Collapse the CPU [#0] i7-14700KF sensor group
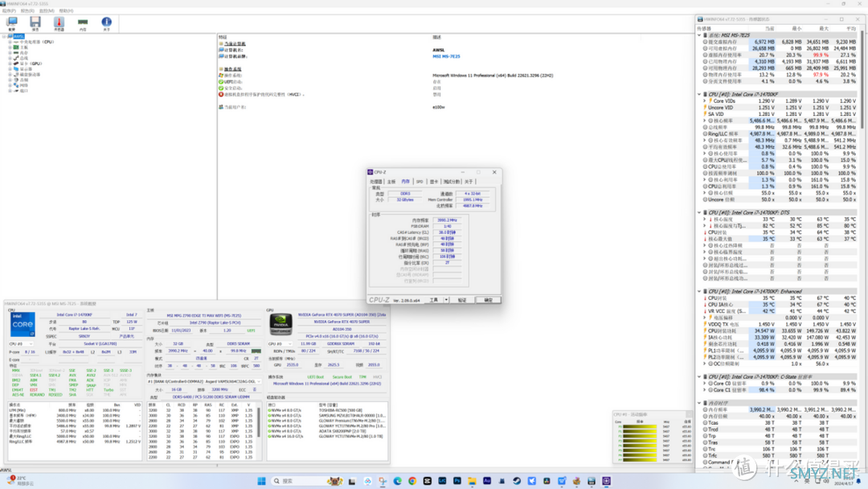 tap(699, 95)
